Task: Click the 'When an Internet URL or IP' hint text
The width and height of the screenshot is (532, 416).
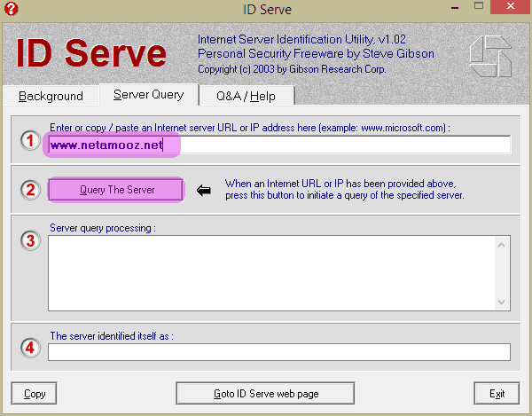Action: [x=344, y=189]
